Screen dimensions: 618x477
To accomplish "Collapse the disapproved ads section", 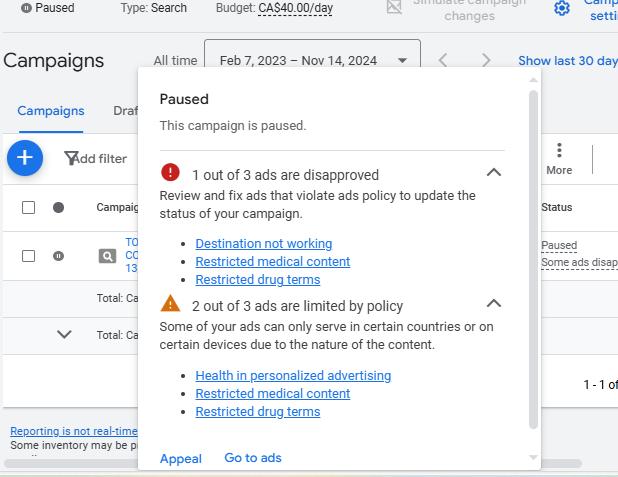I will tap(494, 172).
